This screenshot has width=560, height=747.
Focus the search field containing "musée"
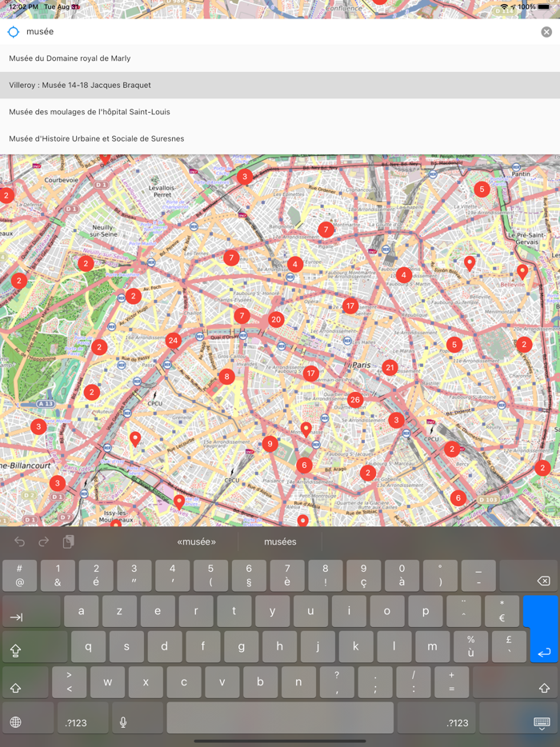coord(280,32)
